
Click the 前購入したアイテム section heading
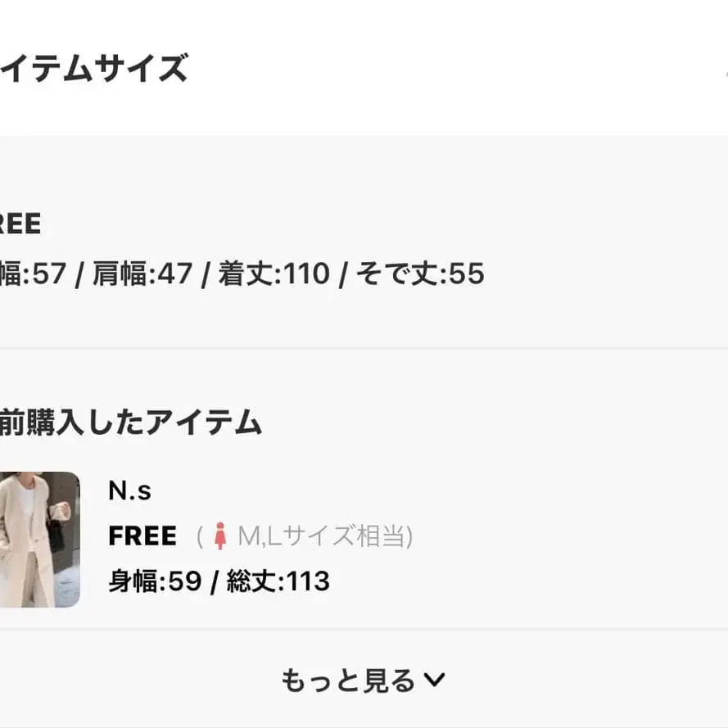coord(131,423)
